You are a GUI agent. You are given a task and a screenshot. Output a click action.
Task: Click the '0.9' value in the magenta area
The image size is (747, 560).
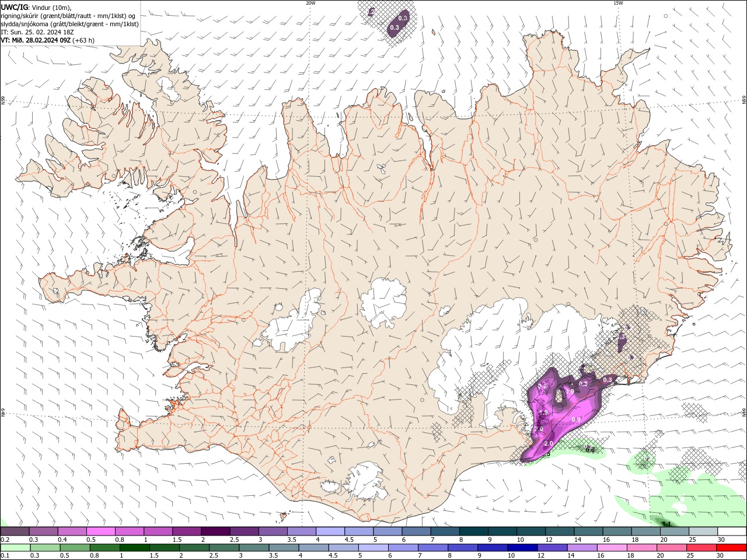(x=576, y=419)
